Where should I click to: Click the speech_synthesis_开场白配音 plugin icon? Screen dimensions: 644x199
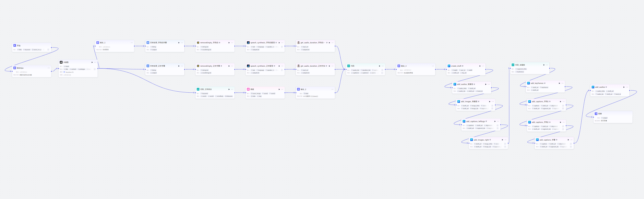pos(248,43)
